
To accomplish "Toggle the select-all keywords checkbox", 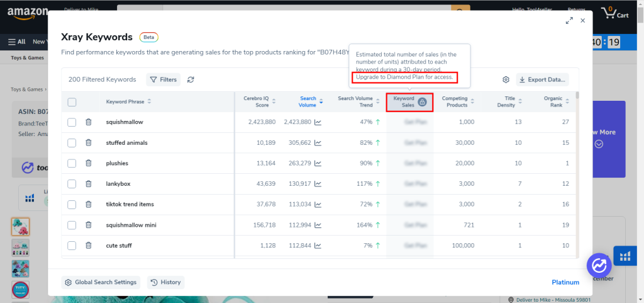I will (x=72, y=102).
